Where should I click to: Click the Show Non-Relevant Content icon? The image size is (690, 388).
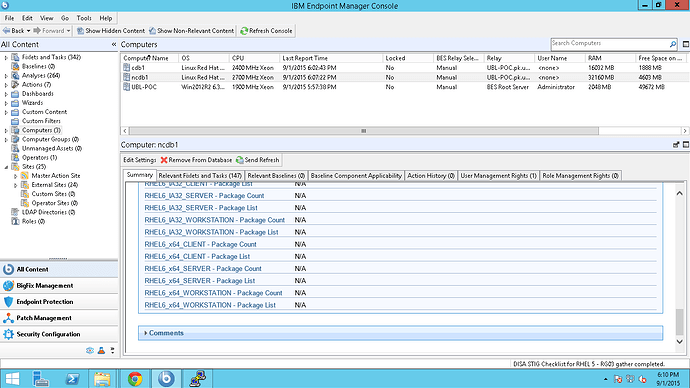pyautogui.click(x=152, y=31)
